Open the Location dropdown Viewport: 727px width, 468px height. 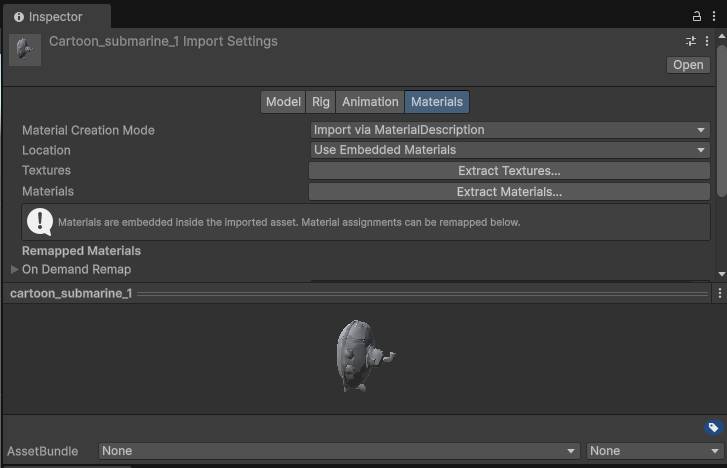(510, 150)
